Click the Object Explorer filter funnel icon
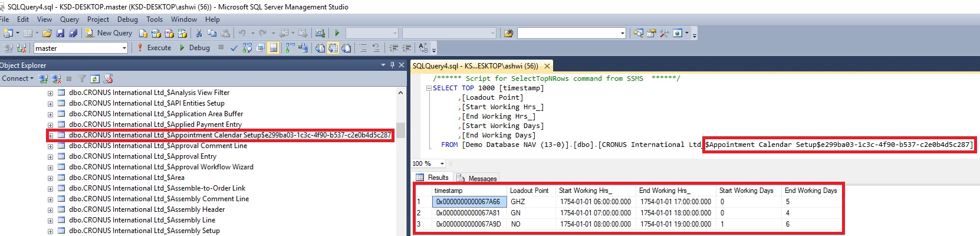 tap(82, 78)
